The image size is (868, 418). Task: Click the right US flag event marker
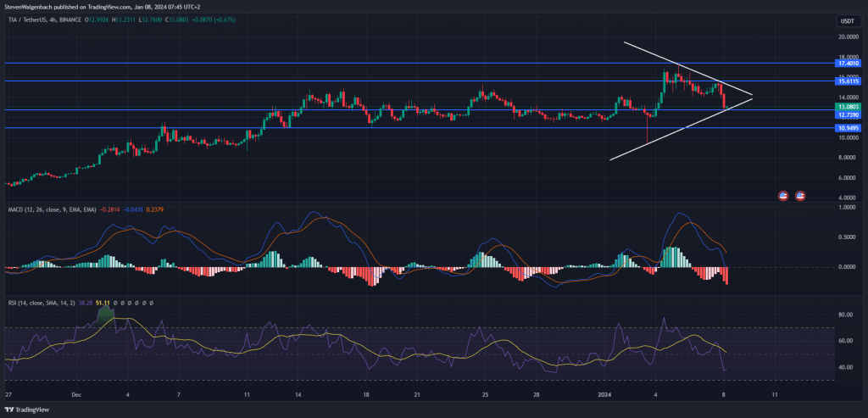coord(799,195)
